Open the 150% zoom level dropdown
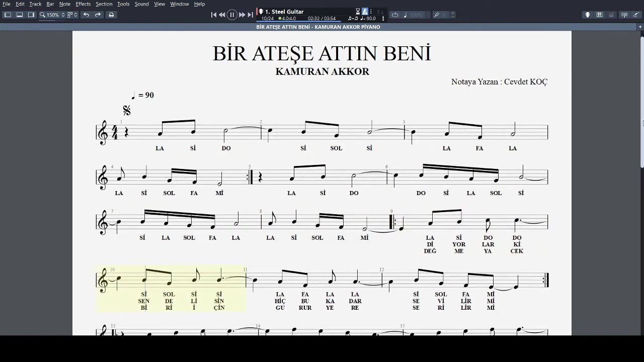The height and width of the screenshot is (362, 644). pos(52,15)
